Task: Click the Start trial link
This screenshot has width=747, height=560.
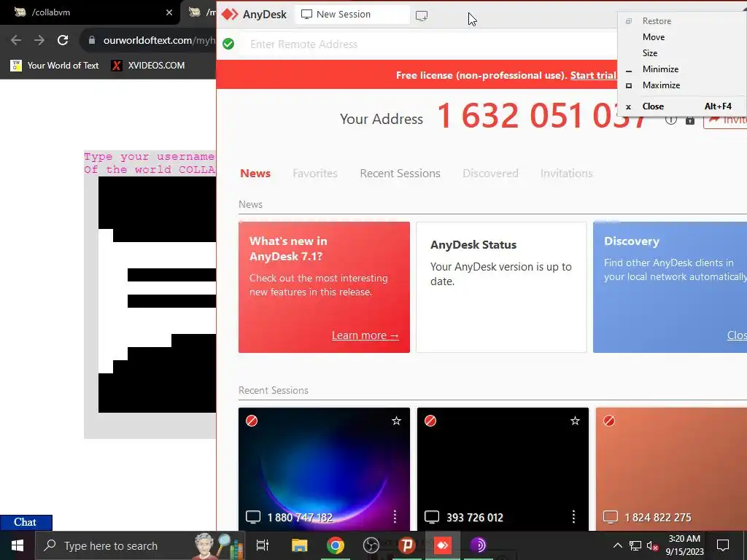Action: pyautogui.click(x=593, y=75)
